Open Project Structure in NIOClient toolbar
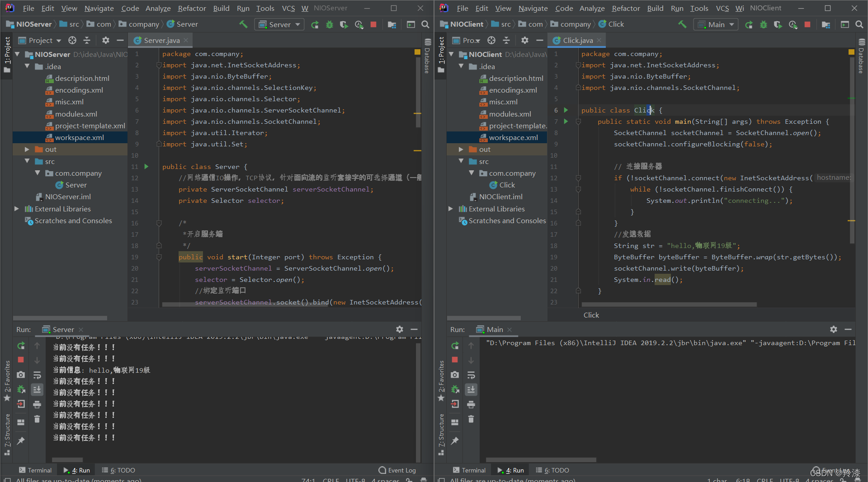This screenshot has height=482, width=868. click(826, 24)
